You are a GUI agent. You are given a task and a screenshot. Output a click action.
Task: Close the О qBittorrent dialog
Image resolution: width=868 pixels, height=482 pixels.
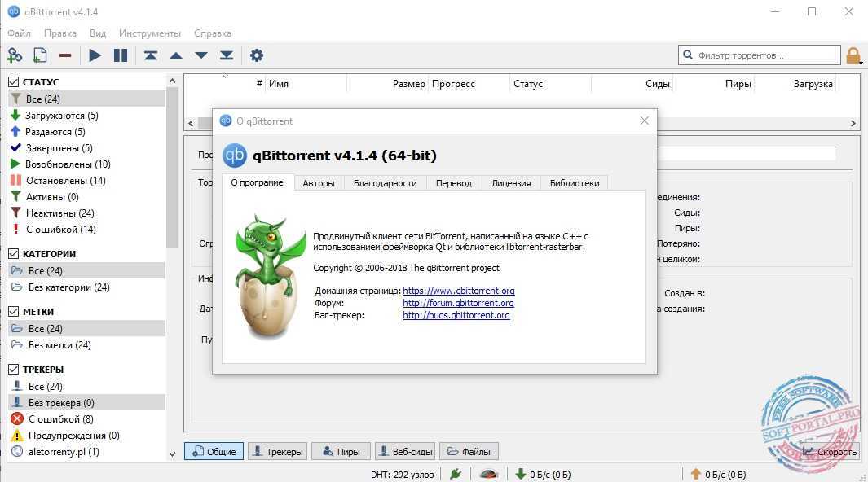pos(644,120)
